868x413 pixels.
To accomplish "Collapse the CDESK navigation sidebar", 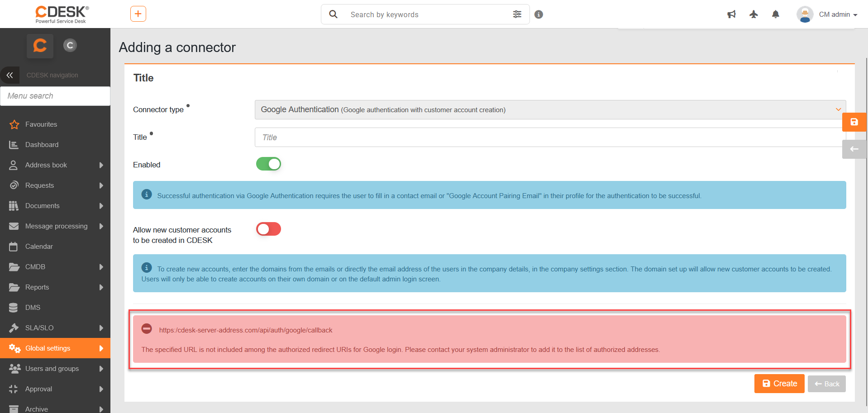I will (x=10, y=75).
